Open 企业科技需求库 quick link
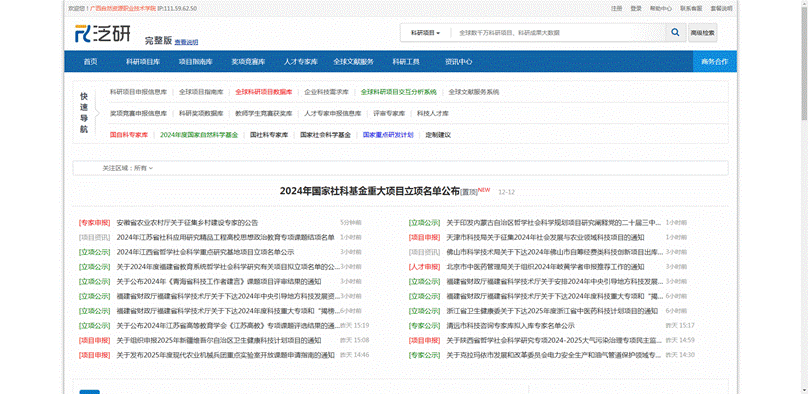The width and height of the screenshot is (808, 394). point(326,92)
